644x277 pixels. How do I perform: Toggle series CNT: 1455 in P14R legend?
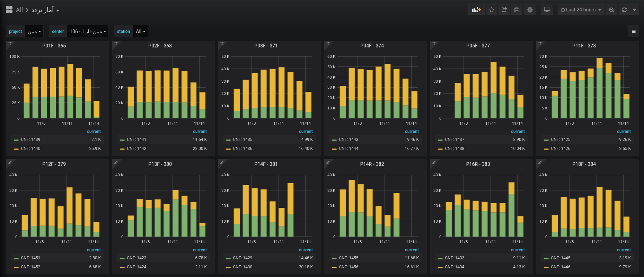pyautogui.click(x=349, y=258)
